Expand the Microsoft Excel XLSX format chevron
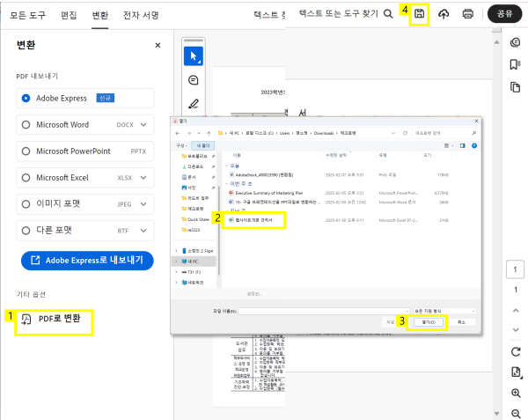 click(x=143, y=178)
